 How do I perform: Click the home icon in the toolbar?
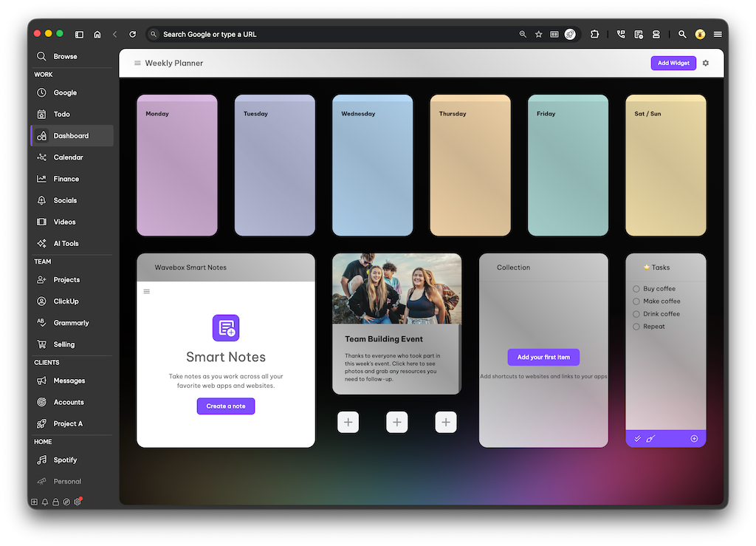tap(97, 34)
